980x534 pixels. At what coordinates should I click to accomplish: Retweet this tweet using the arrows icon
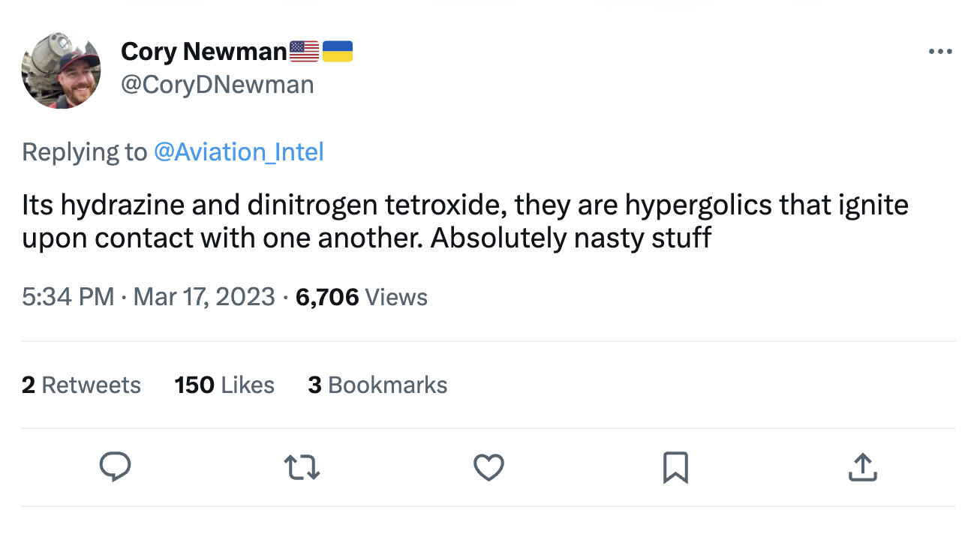[x=302, y=467]
